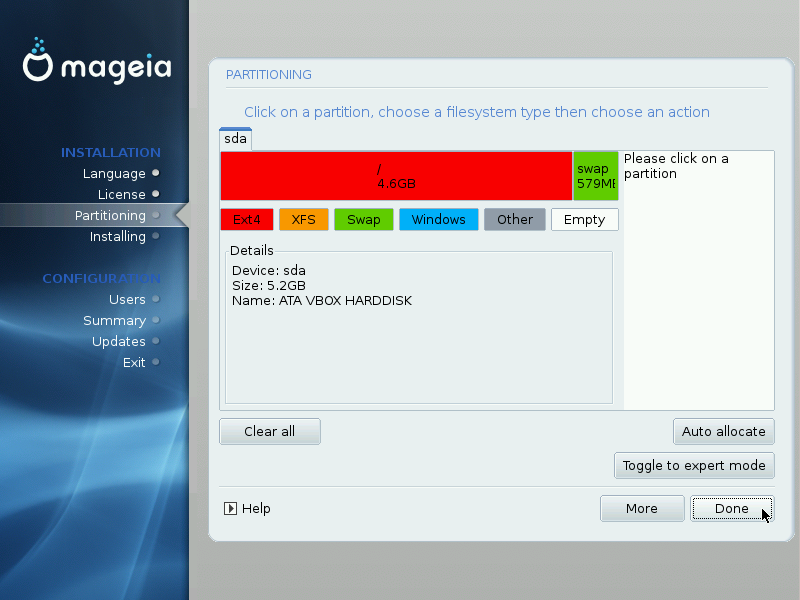Click the bullet beside Exit step

tap(156, 362)
